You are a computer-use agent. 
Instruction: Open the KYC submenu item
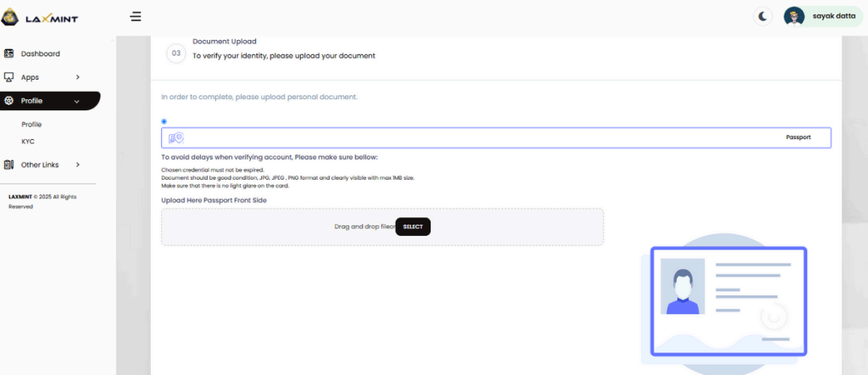(28, 141)
